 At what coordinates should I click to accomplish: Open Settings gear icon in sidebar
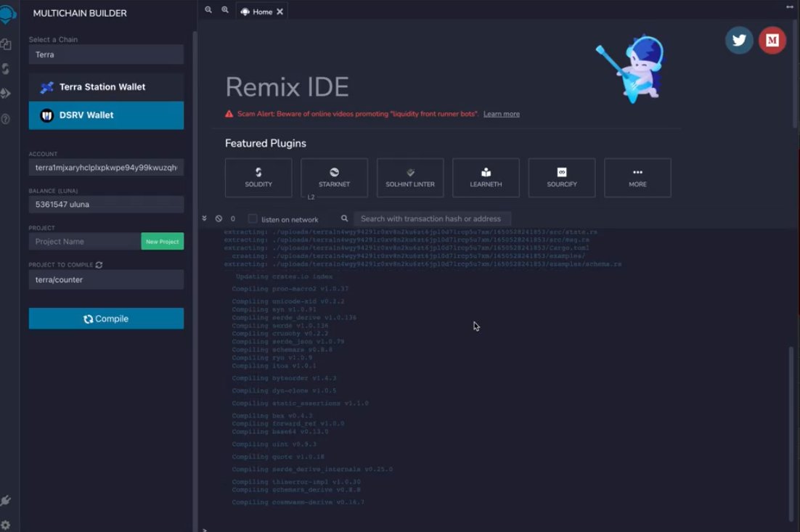coord(6,525)
